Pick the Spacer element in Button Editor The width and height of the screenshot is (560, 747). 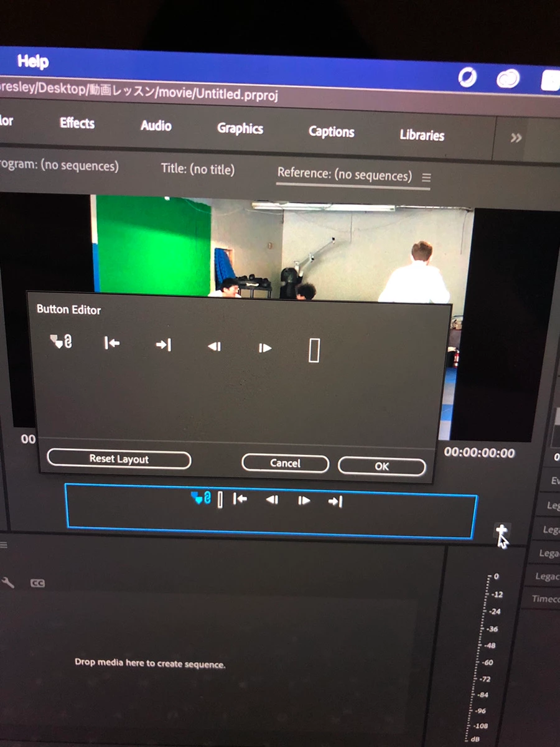click(x=314, y=350)
